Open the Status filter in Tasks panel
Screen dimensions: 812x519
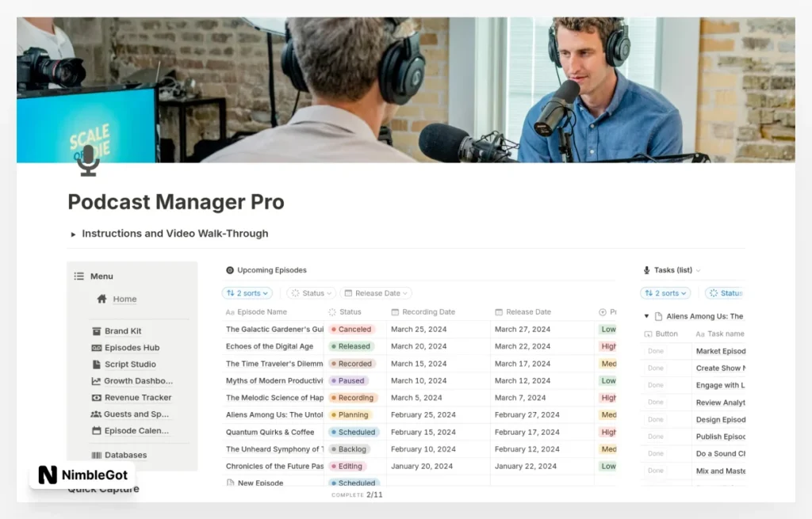(725, 293)
